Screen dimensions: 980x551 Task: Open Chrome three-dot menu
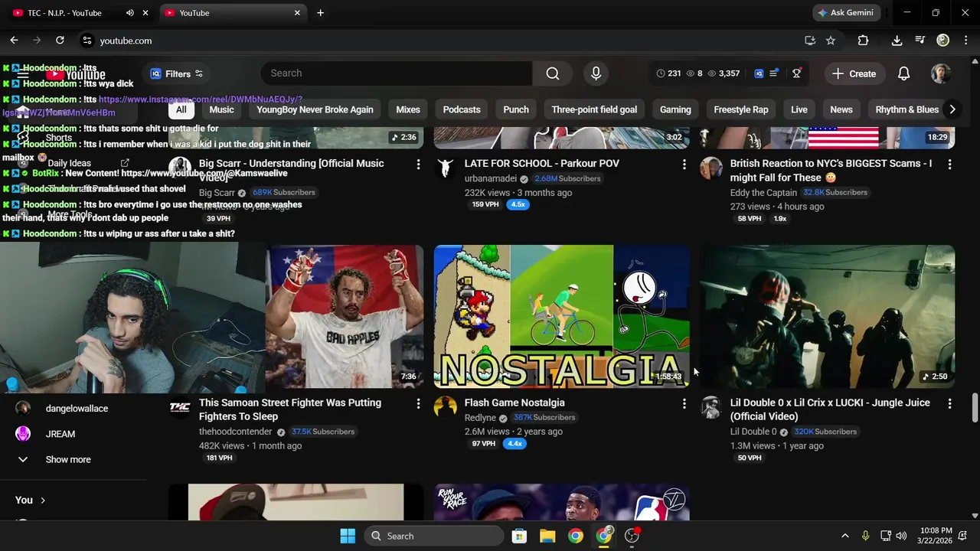tap(965, 41)
